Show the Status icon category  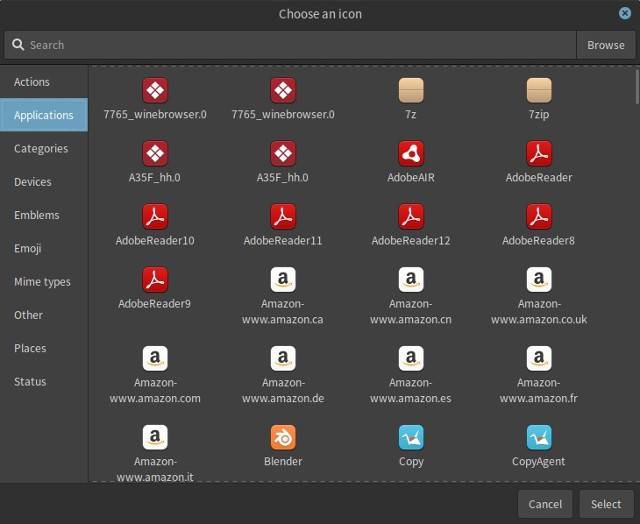point(44,382)
